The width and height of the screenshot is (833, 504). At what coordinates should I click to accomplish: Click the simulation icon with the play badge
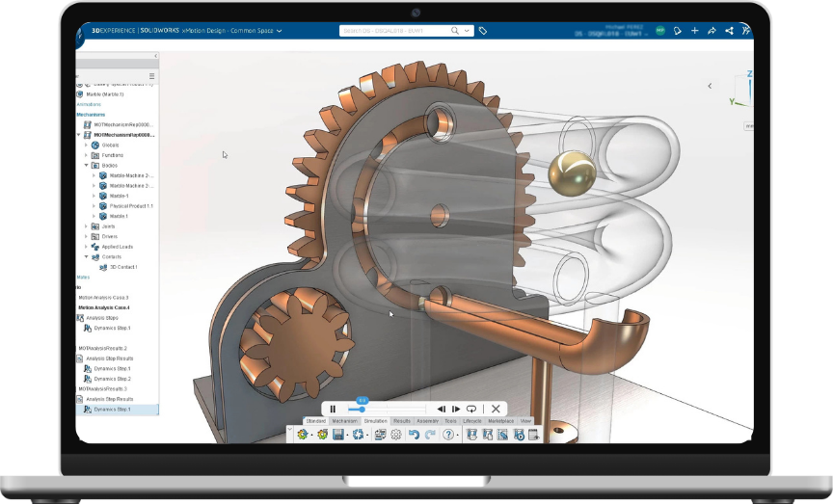519,434
